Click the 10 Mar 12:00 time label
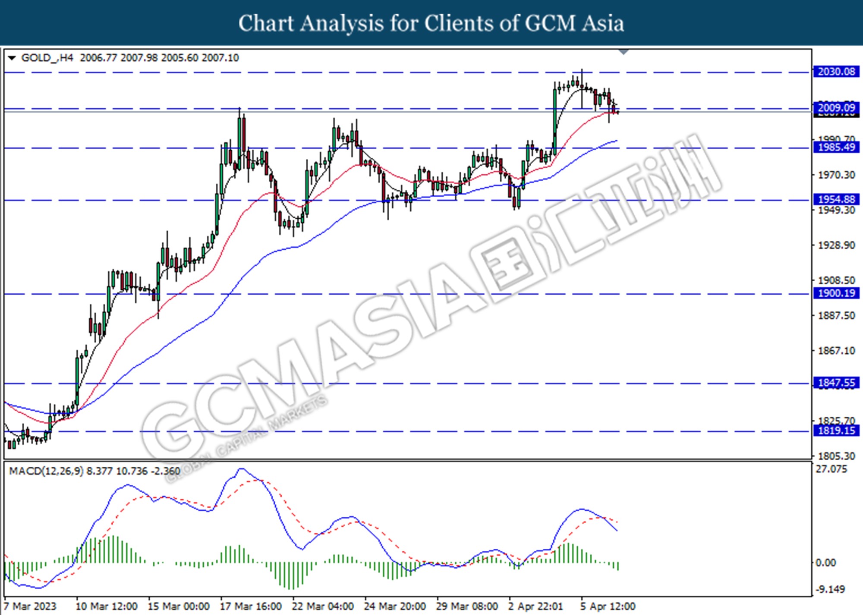Image resolution: width=863 pixels, height=616 pixels. [x=107, y=607]
